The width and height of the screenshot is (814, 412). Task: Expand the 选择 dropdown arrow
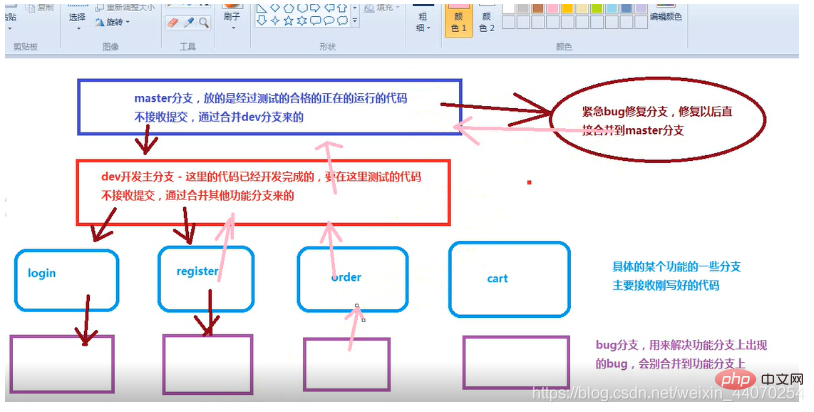tap(78, 29)
